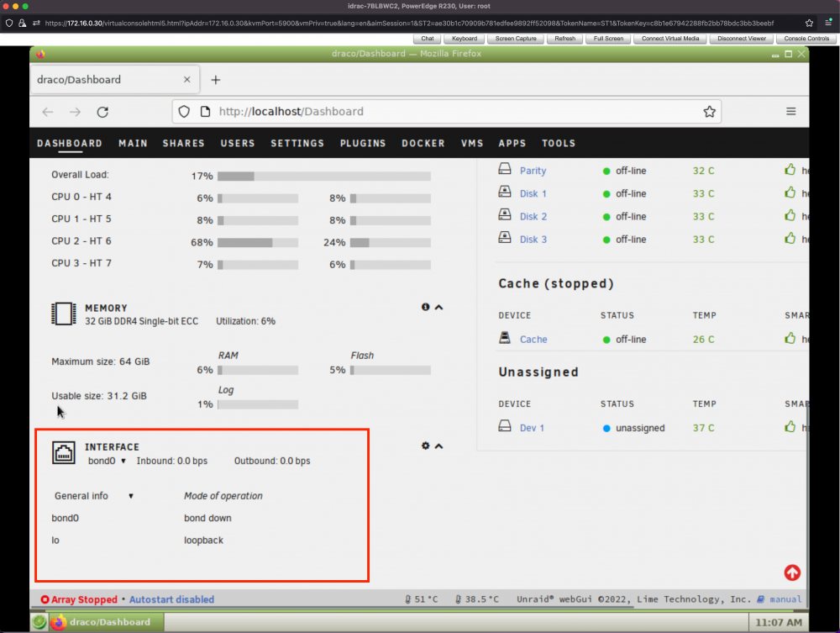Viewport: 840px width, 633px height.
Task: Open a new Firefox tab
Action: pos(215,80)
